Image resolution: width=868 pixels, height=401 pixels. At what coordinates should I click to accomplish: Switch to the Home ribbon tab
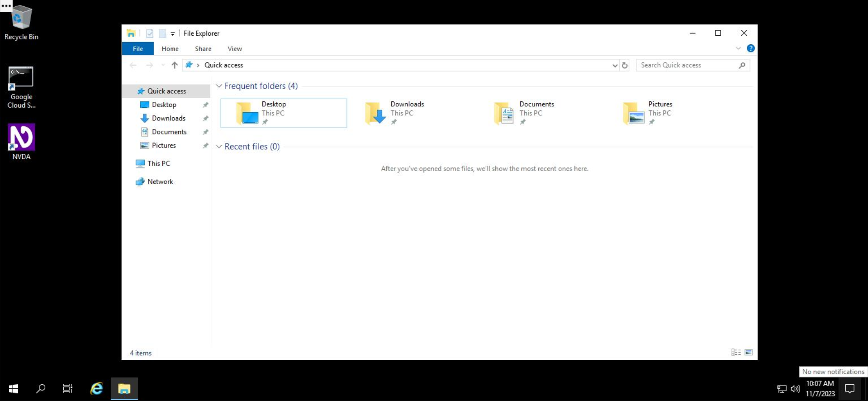tap(170, 48)
